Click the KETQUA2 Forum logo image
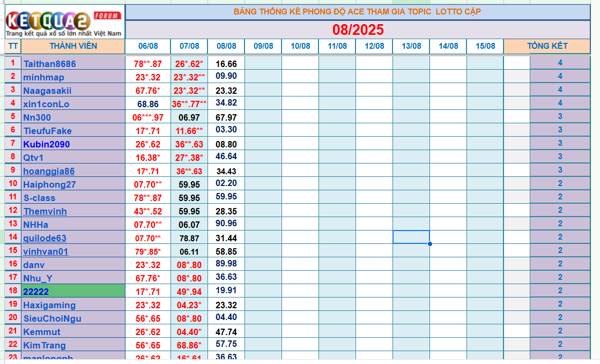The width and height of the screenshot is (600, 364). pyautogui.click(x=65, y=22)
